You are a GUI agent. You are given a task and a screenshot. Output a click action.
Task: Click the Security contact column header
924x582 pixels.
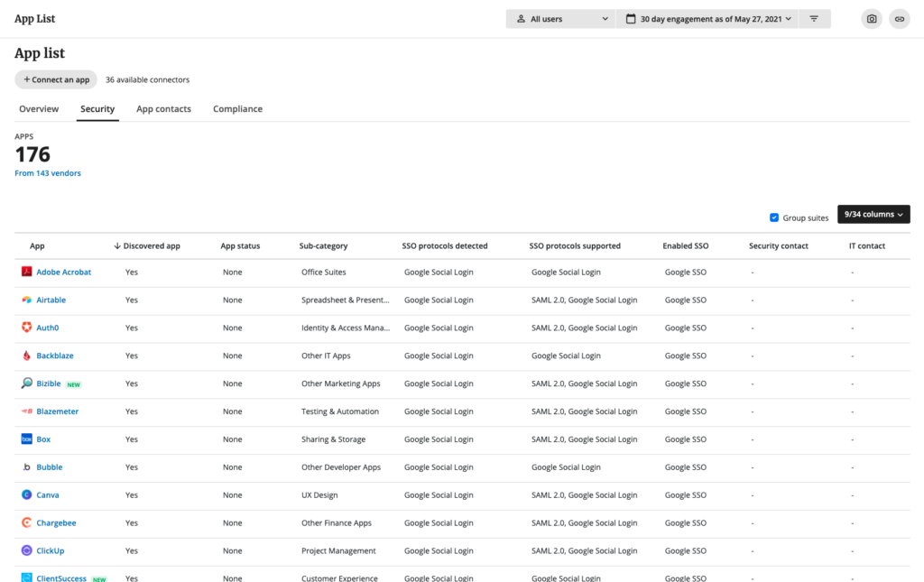(x=779, y=246)
